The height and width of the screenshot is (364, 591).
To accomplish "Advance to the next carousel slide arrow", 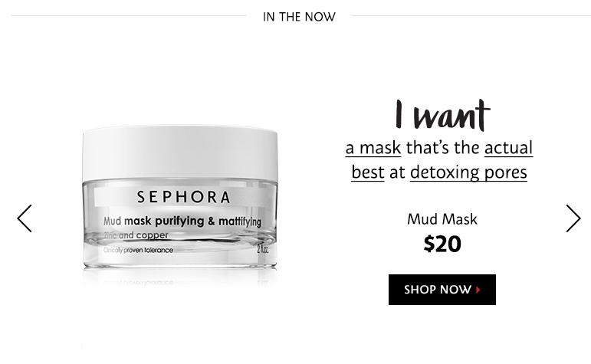I will 573,218.
